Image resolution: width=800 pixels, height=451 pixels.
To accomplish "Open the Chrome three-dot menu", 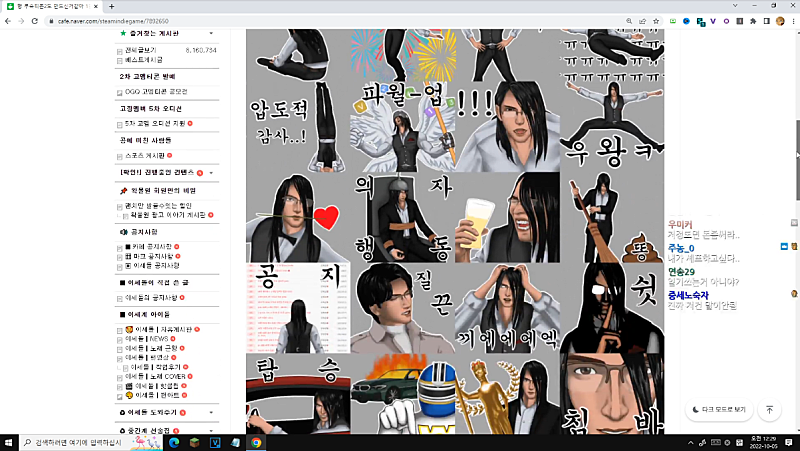I will click(790, 19).
